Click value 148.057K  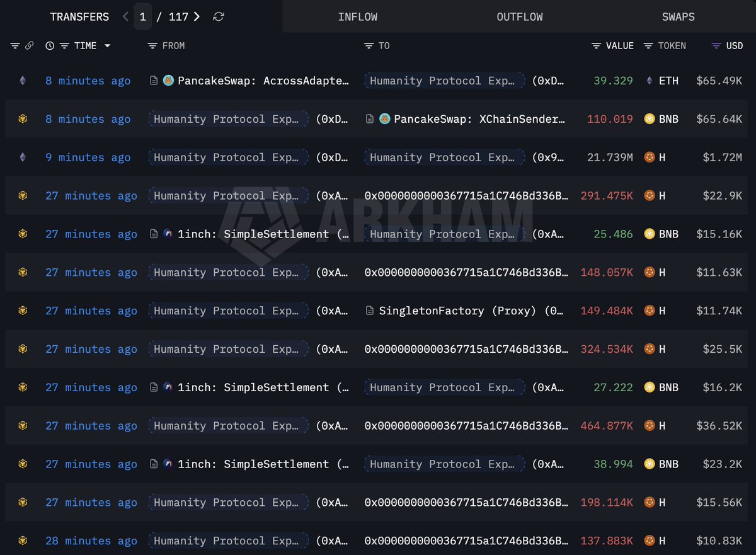(607, 272)
